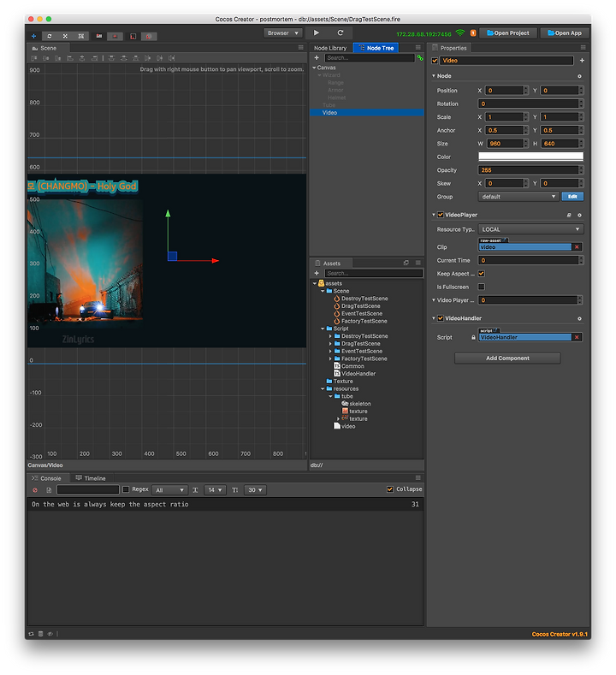Screen dimensions: 616x675
Task: Click the Node Tree panel menu icon
Action: (x=418, y=48)
